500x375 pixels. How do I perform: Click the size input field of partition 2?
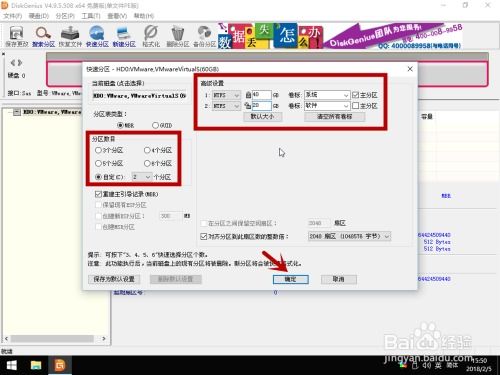point(262,106)
